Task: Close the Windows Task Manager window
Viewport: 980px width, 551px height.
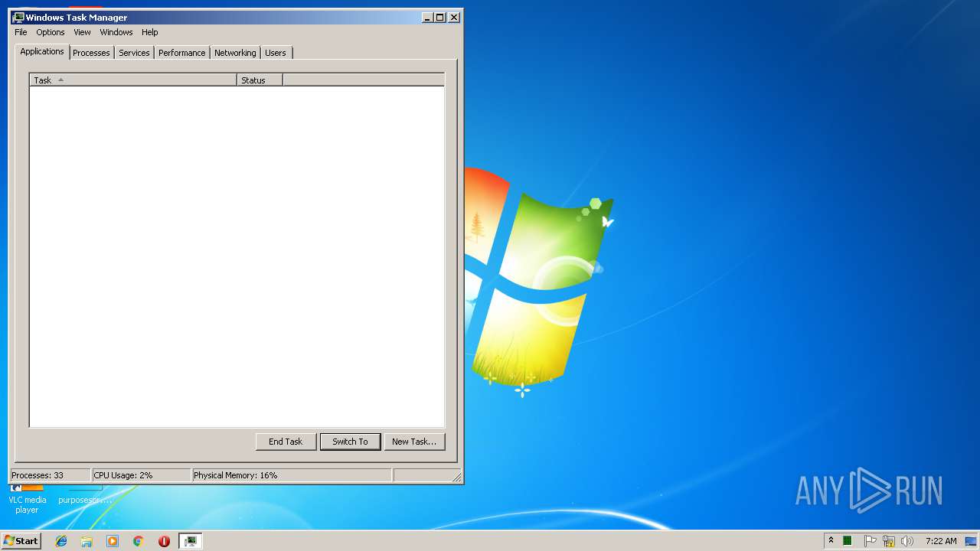Action: coord(454,17)
